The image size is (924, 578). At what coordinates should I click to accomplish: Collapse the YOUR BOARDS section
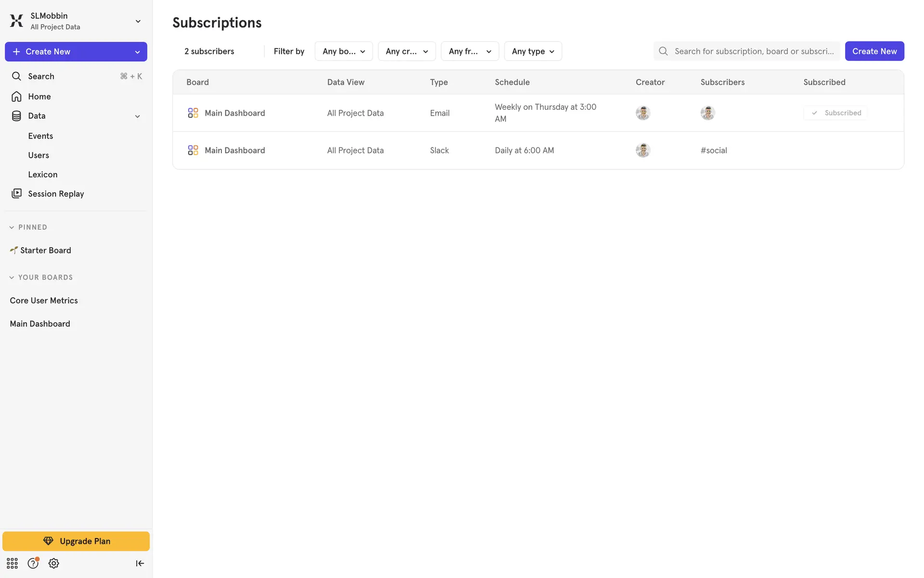pos(12,277)
